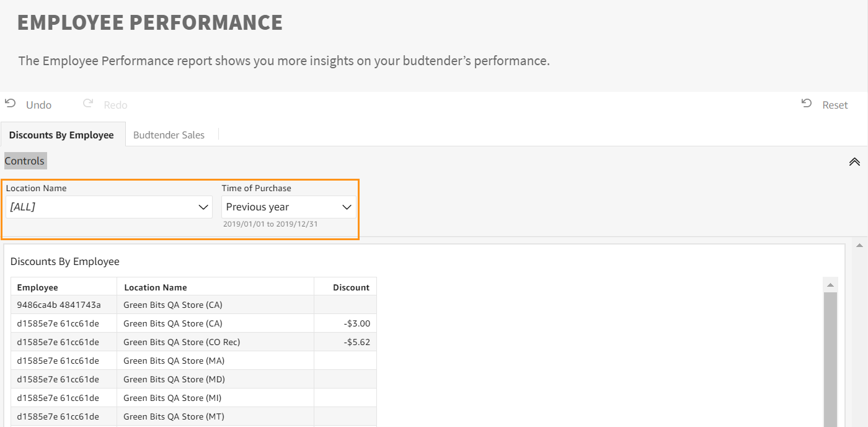Screen dimensions: 868x427
Task: Select the Discounts By Employee tab
Action: point(61,135)
